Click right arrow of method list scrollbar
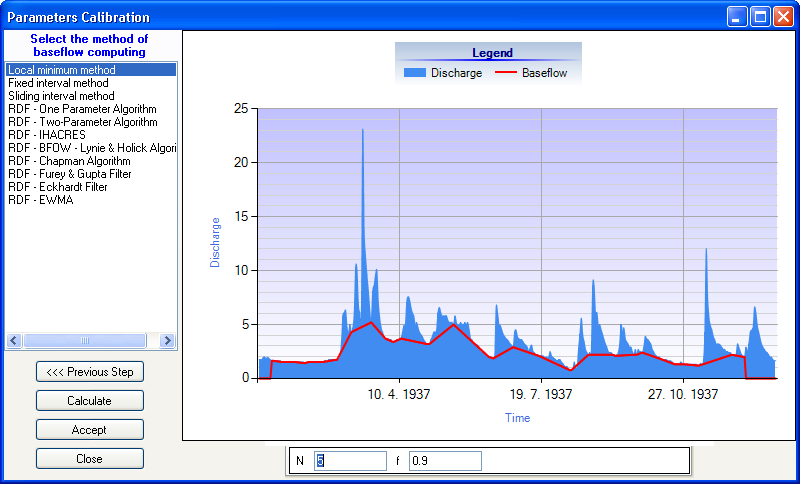The image size is (800, 484). (167, 341)
